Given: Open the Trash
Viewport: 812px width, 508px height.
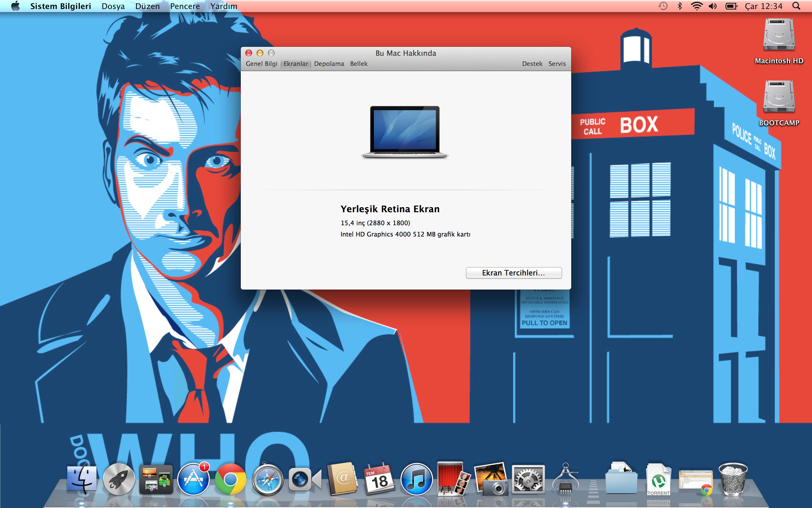Looking at the screenshot, I should [x=733, y=479].
